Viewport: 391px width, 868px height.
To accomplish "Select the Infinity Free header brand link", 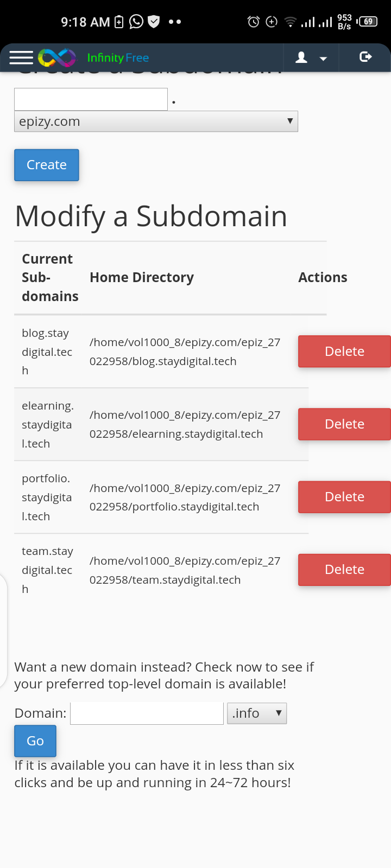I will (x=118, y=58).
